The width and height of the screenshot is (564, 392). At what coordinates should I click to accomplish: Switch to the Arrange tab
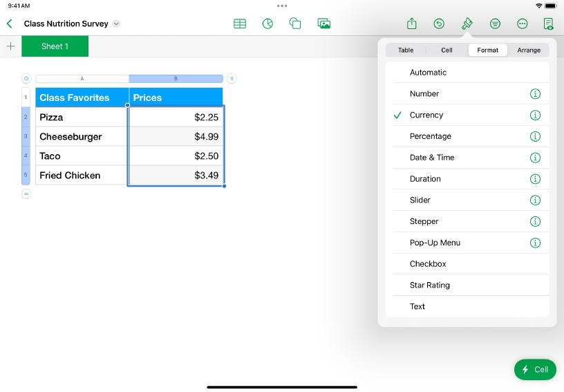point(529,50)
